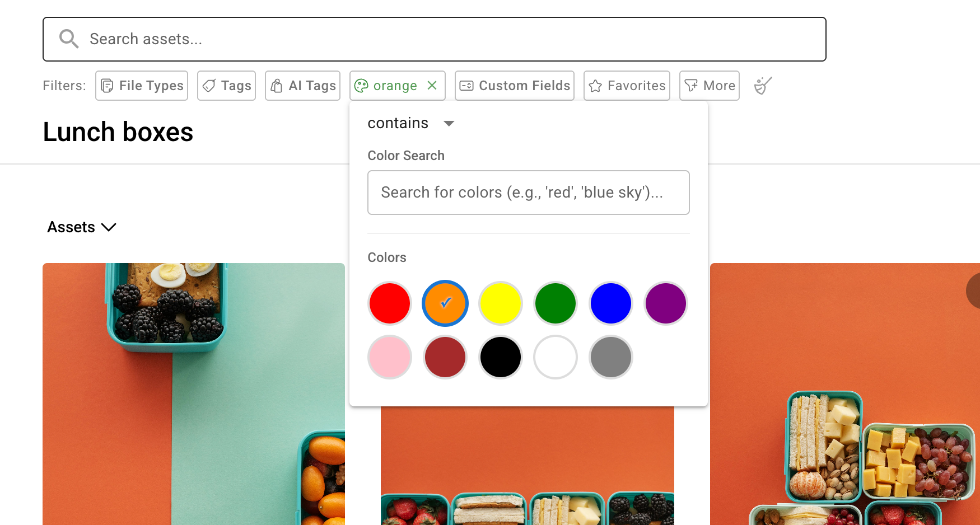Open the AI Tags filter
Viewport: 980px width, 525px height.
(x=302, y=85)
